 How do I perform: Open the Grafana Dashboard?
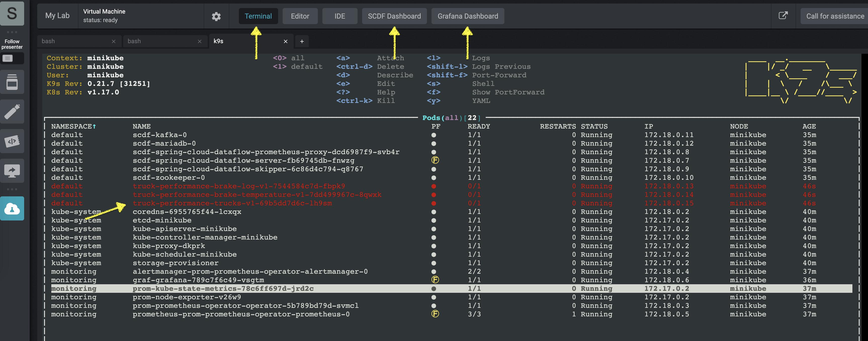tap(467, 16)
